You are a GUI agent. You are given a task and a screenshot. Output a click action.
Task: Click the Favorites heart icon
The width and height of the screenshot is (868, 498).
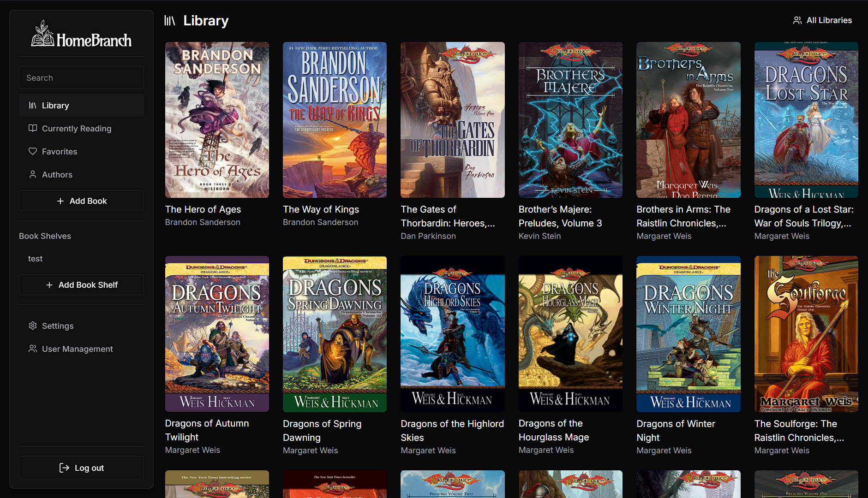click(32, 151)
